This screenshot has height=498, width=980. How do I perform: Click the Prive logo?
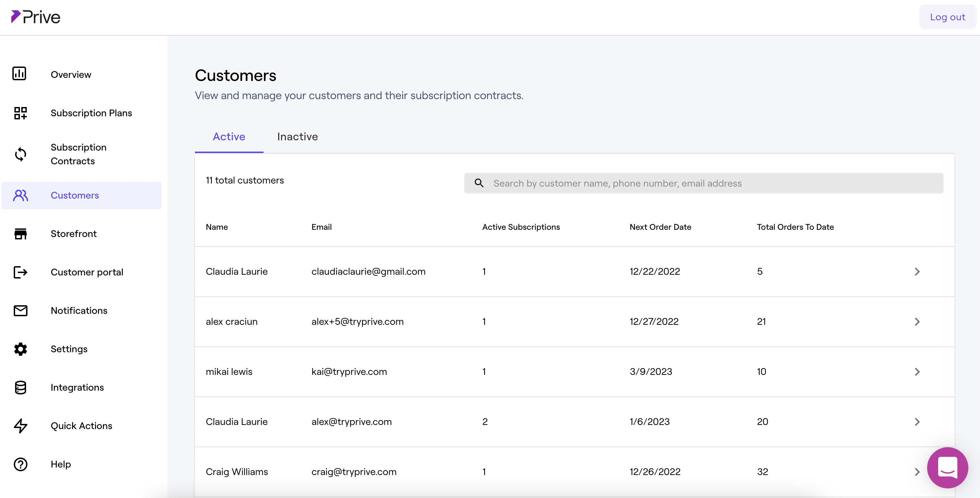point(36,17)
